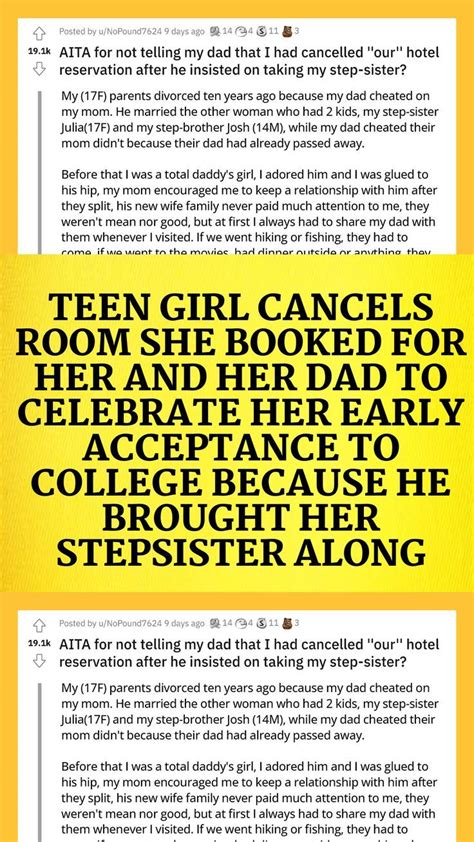
Task: Click the dollar-sign award with count 11 in lower post
Action: [x=262, y=623]
